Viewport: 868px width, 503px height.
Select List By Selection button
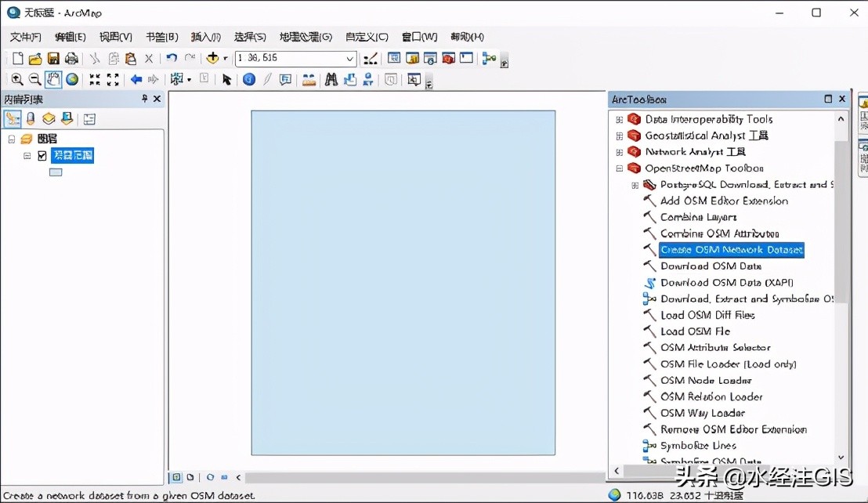click(67, 118)
